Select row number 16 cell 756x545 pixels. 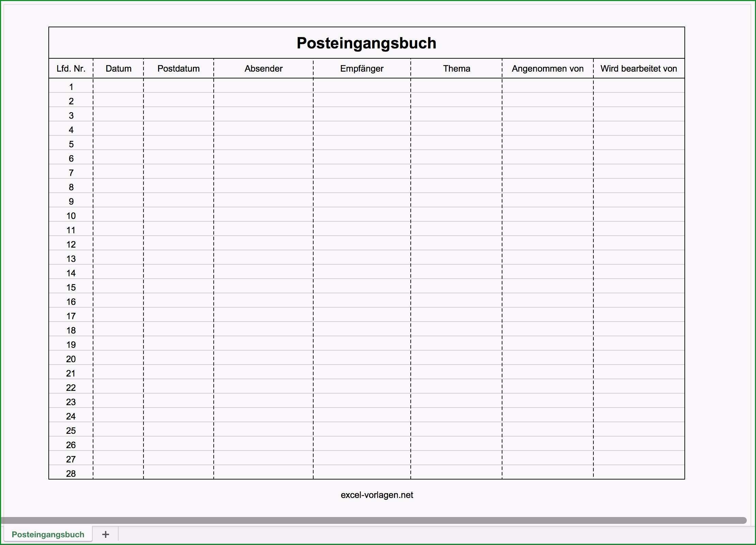pyautogui.click(x=71, y=300)
